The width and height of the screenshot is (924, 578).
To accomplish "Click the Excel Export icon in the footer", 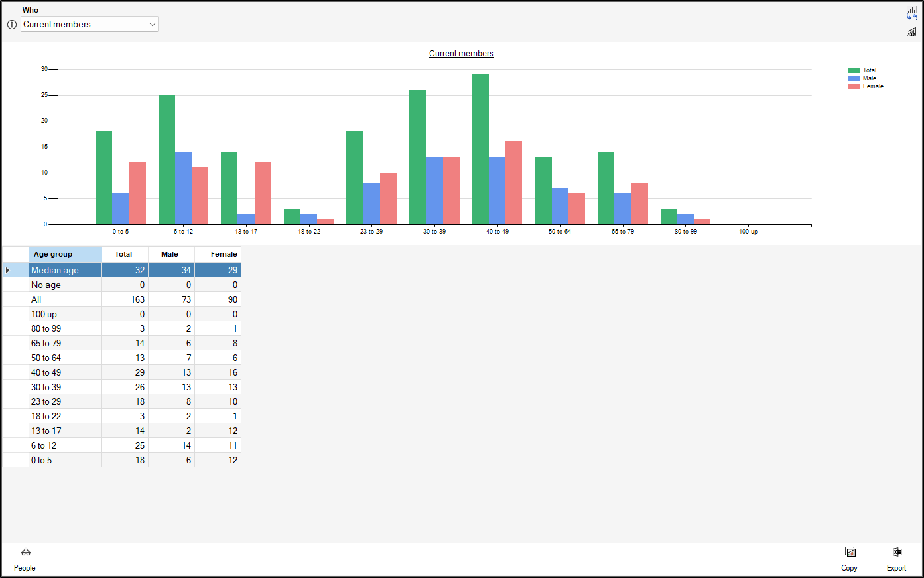I will [897, 551].
